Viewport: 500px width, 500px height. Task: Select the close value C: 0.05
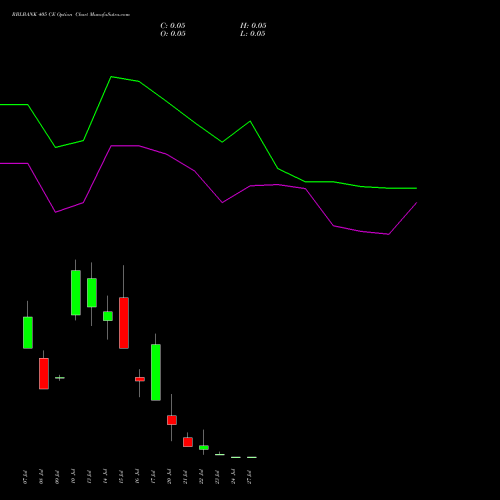pos(173,26)
